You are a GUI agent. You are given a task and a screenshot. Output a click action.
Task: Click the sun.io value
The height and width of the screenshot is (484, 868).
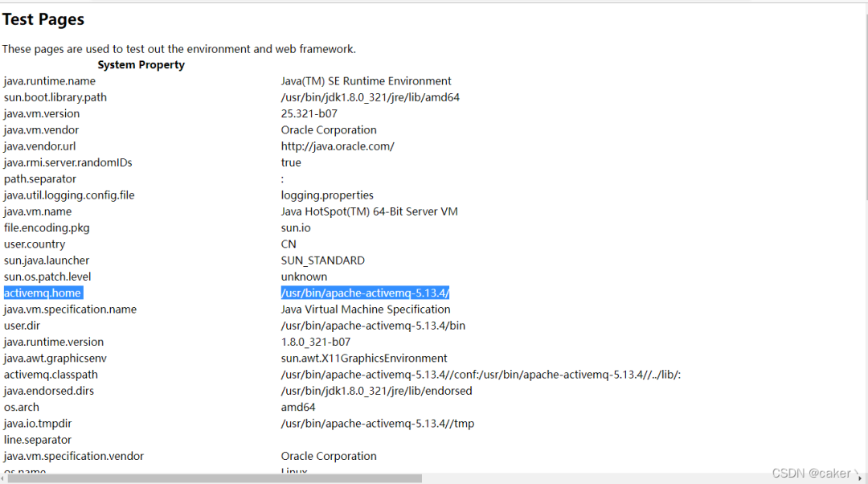pos(296,228)
